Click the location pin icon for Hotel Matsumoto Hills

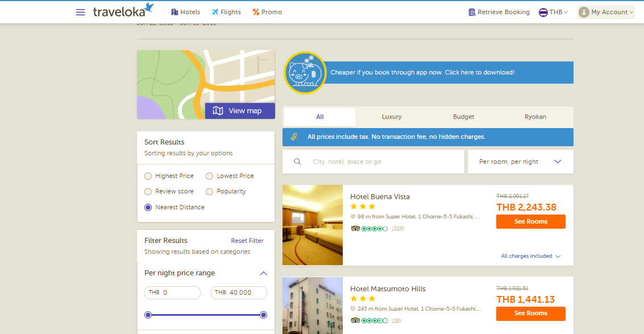tap(353, 308)
